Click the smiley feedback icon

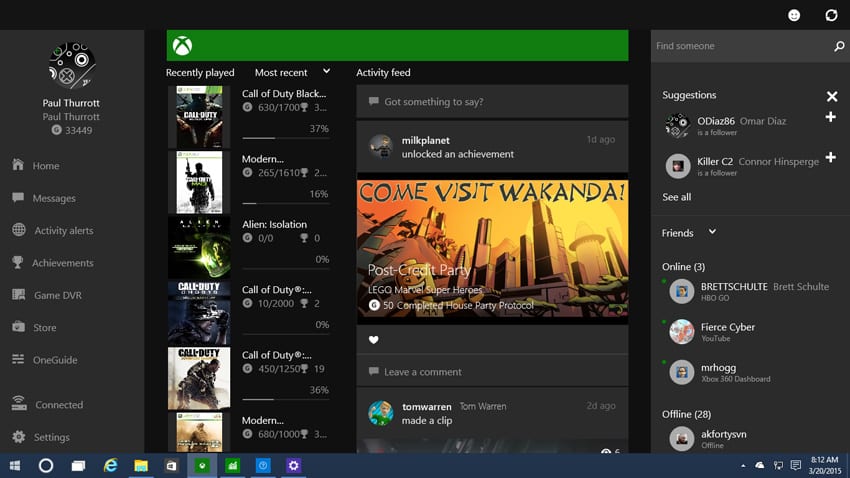click(x=794, y=15)
